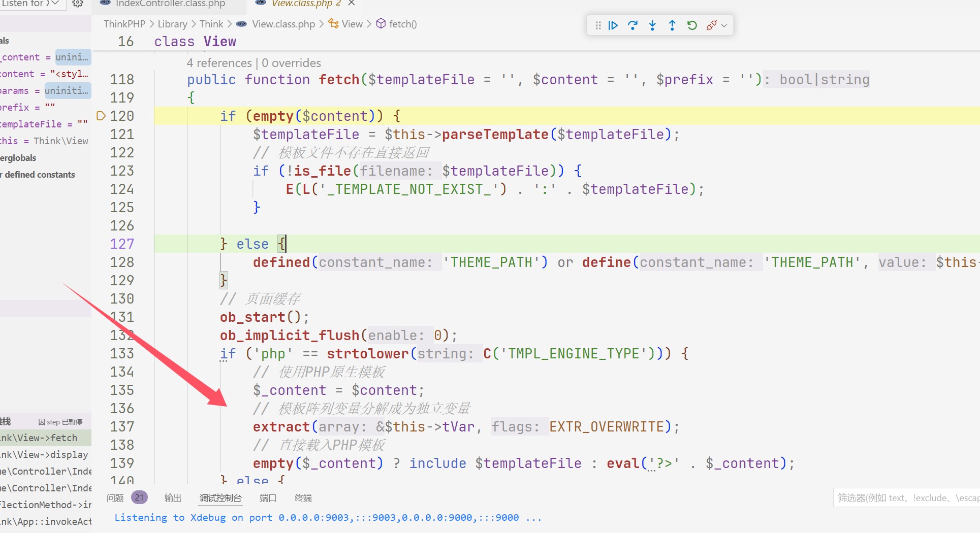This screenshot has height=533, width=980.
Task: Expand the user defined constants section
Action: (46, 174)
